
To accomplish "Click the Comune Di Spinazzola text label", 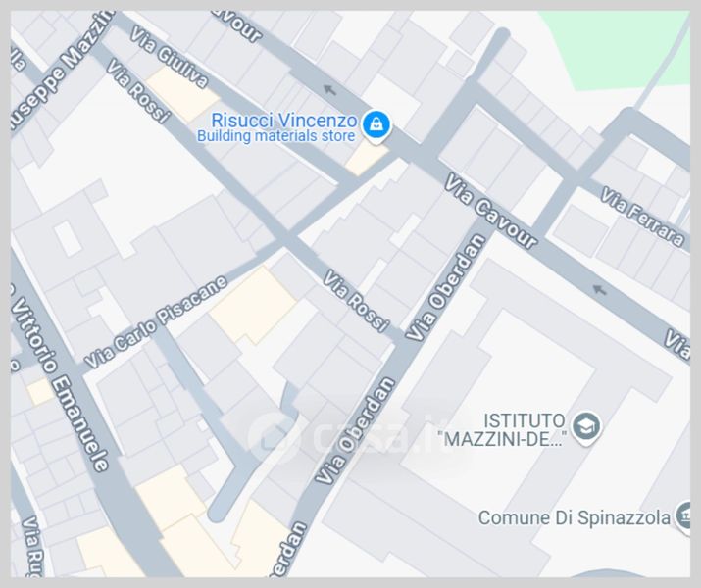I will coord(575,518).
